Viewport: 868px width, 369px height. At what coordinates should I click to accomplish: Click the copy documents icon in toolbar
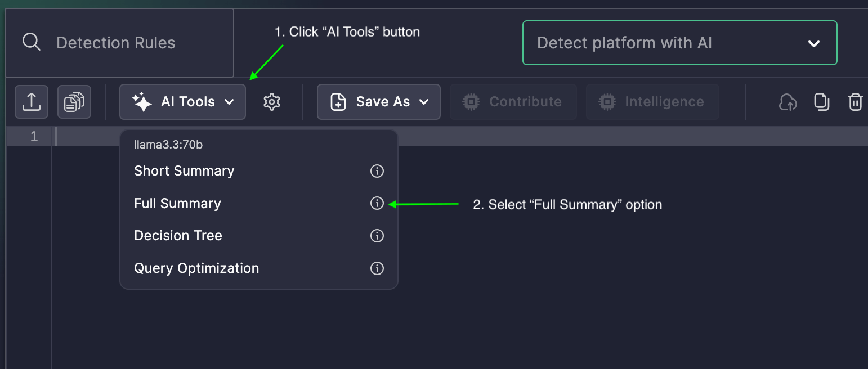point(74,102)
